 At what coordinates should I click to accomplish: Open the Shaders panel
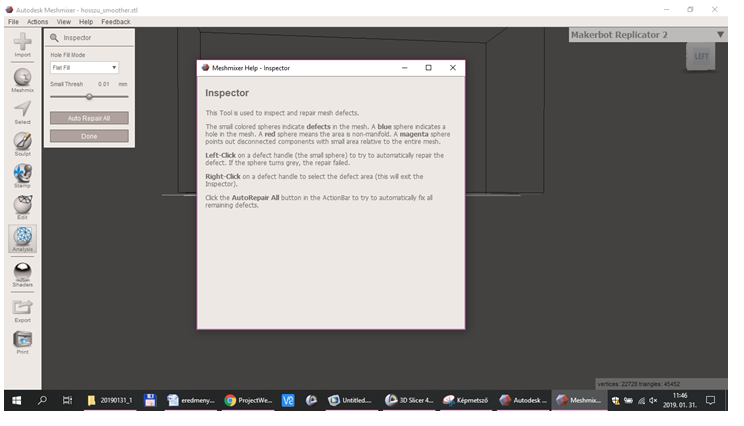tap(22, 272)
